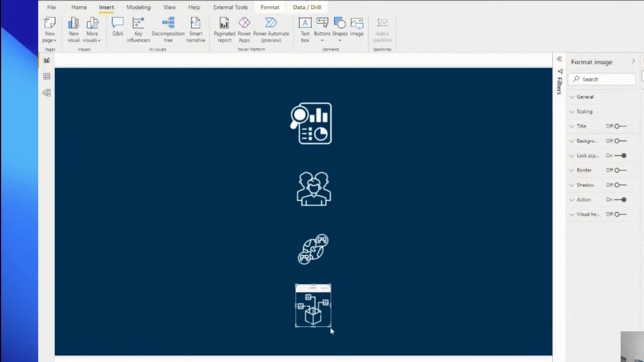Image resolution: width=644 pixels, height=362 pixels.
Task: Click the selected image's options ellipsis
Action: pos(325,288)
